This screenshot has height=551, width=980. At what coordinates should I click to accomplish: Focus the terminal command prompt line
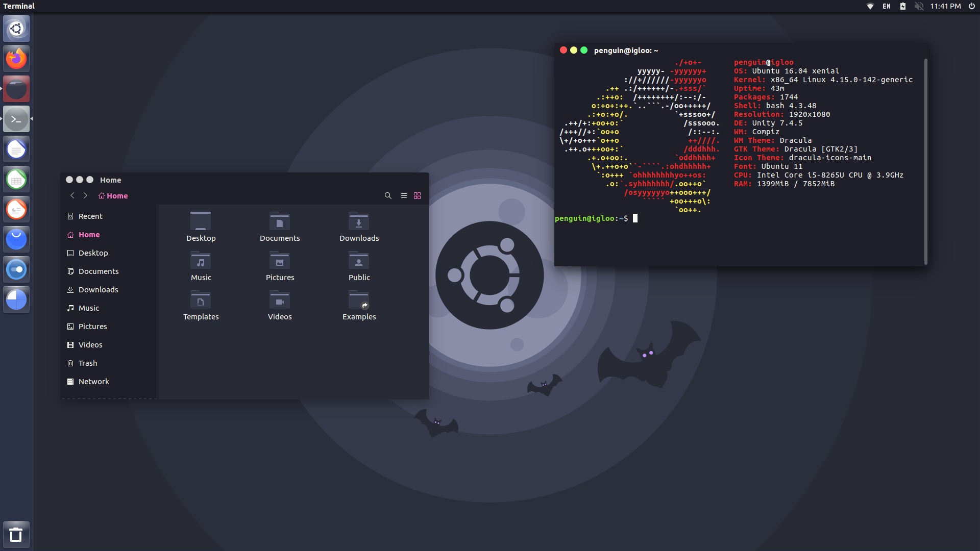click(739, 218)
